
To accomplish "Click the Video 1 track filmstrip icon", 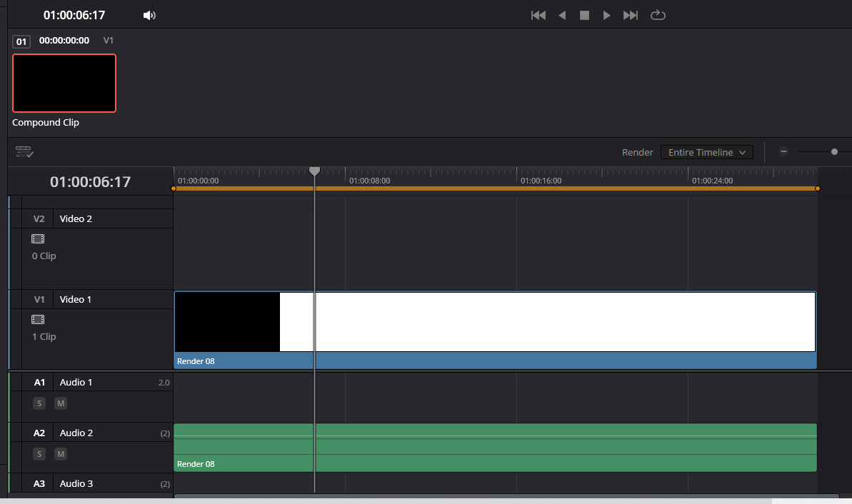I will [38, 320].
